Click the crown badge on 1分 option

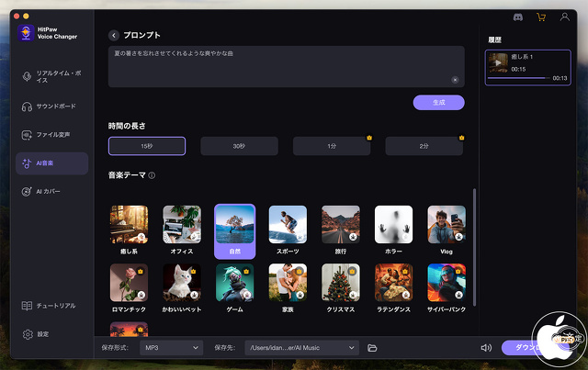tap(369, 138)
